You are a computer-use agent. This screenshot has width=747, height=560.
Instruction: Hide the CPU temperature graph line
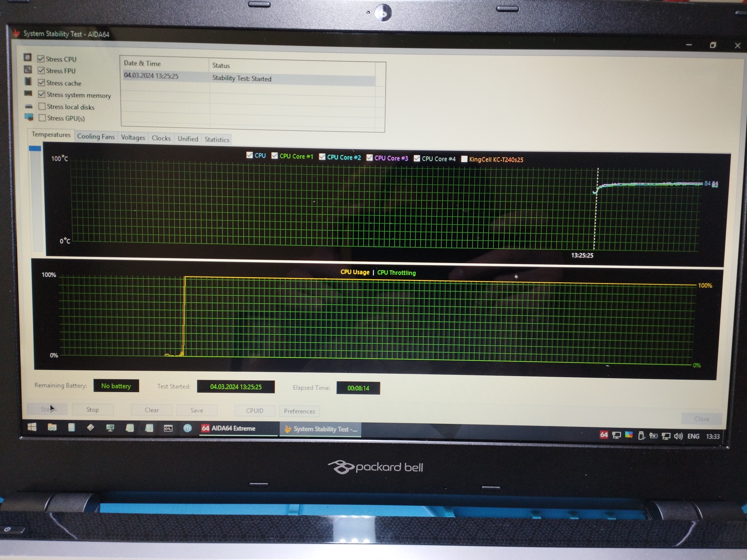(249, 155)
